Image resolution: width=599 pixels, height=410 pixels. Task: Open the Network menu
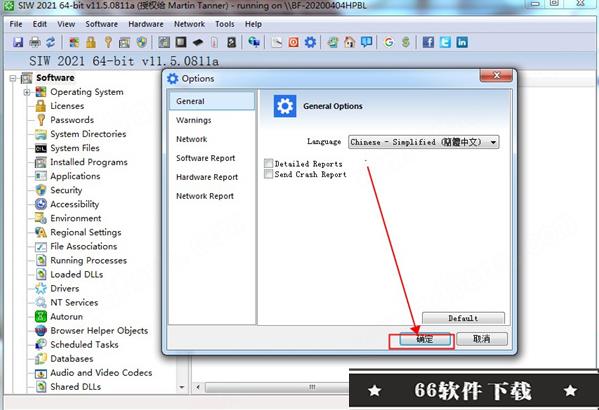189,24
